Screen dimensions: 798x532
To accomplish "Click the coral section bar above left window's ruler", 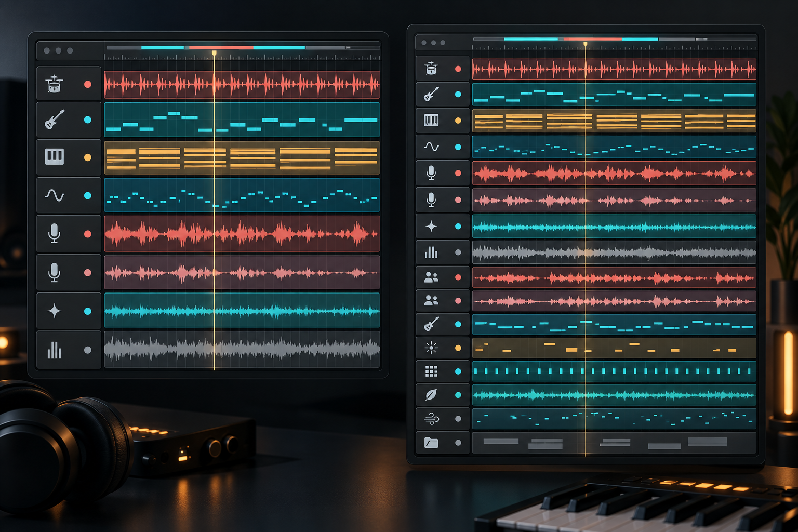I will 221,48.
